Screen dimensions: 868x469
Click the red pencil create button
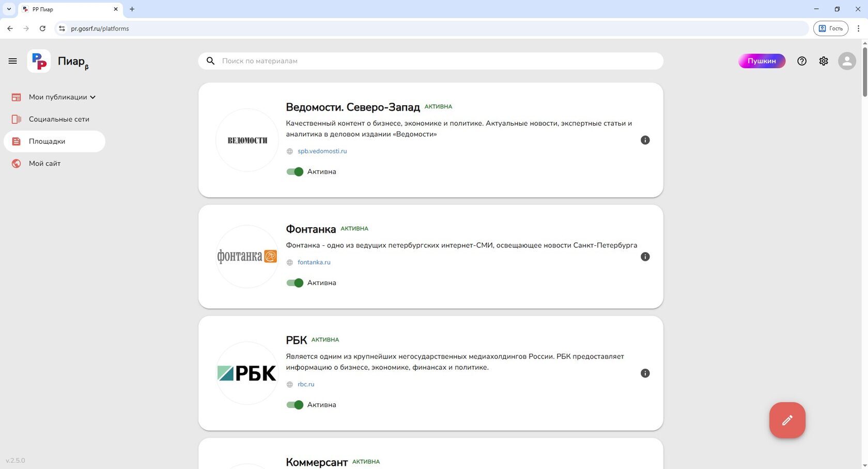[787, 420]
